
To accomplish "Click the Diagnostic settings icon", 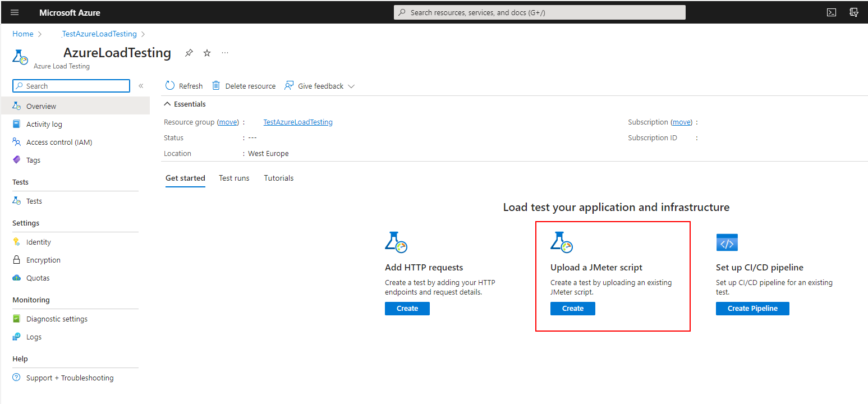I will pyautogui.click(x=17, y=319).
